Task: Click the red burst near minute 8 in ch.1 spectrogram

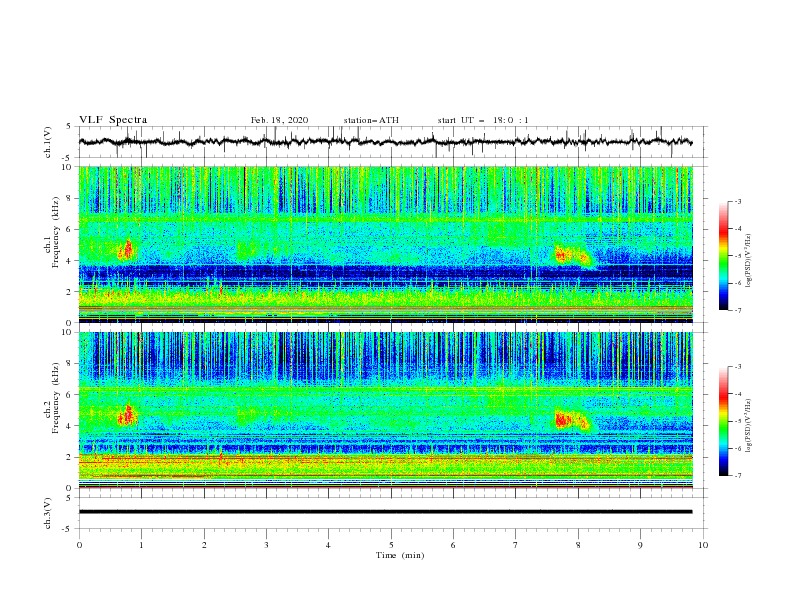Action: click(x=572, y=256)
